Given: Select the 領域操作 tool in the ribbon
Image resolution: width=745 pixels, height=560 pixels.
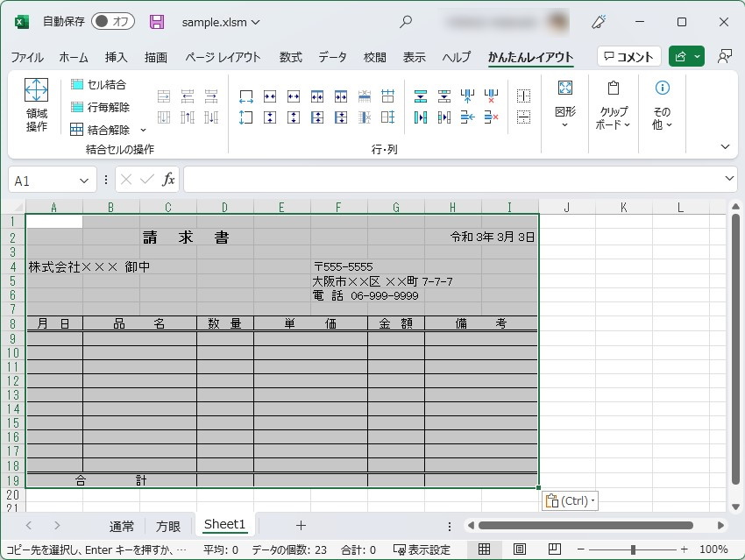Looking at the screenshot, I should pos(36,104).
